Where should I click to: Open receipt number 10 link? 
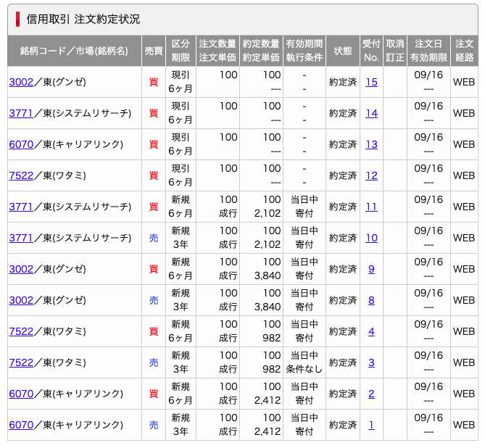click(x=371, y=238)
